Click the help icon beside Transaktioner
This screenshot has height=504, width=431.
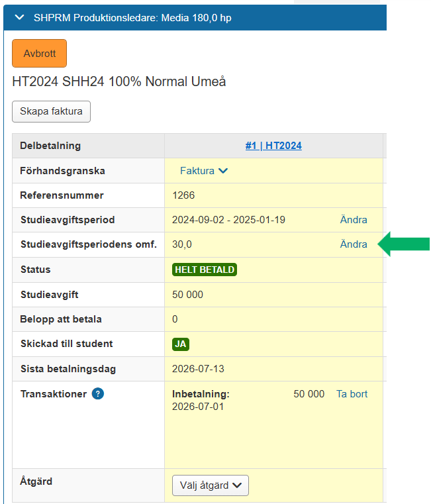click(x=98, y=394)
